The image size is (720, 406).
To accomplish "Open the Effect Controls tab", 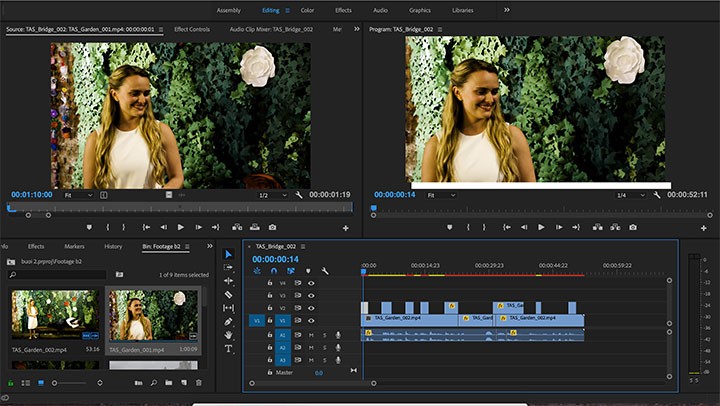I will (x=192, y=29).
